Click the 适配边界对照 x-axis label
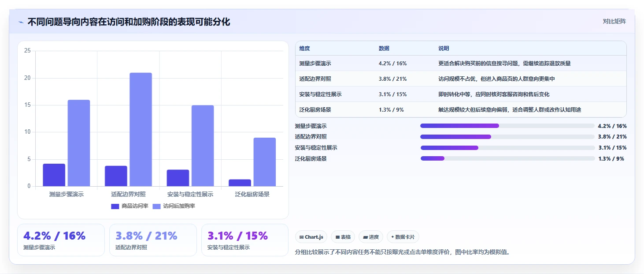 (x=128, y=194)
